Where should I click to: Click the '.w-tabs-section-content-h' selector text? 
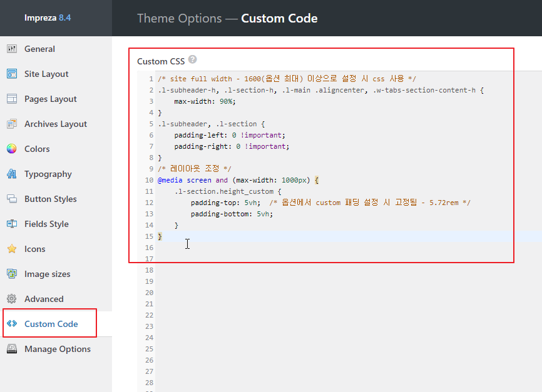424,90
